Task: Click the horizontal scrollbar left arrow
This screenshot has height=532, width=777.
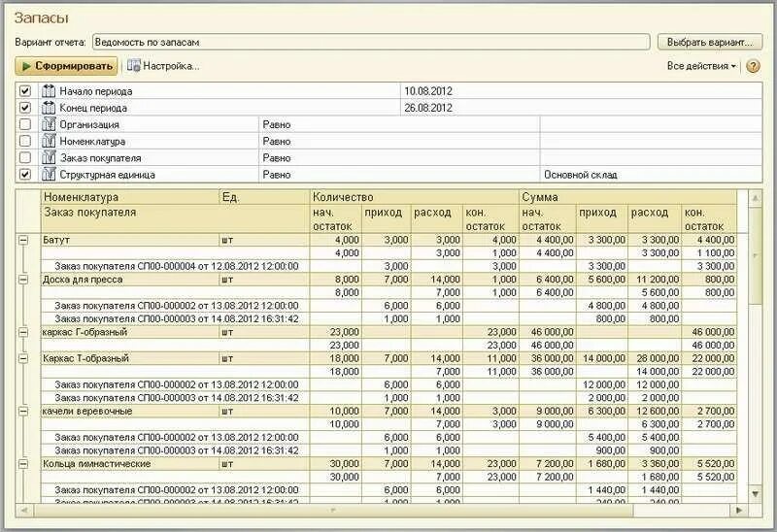Action: [24, 510]
